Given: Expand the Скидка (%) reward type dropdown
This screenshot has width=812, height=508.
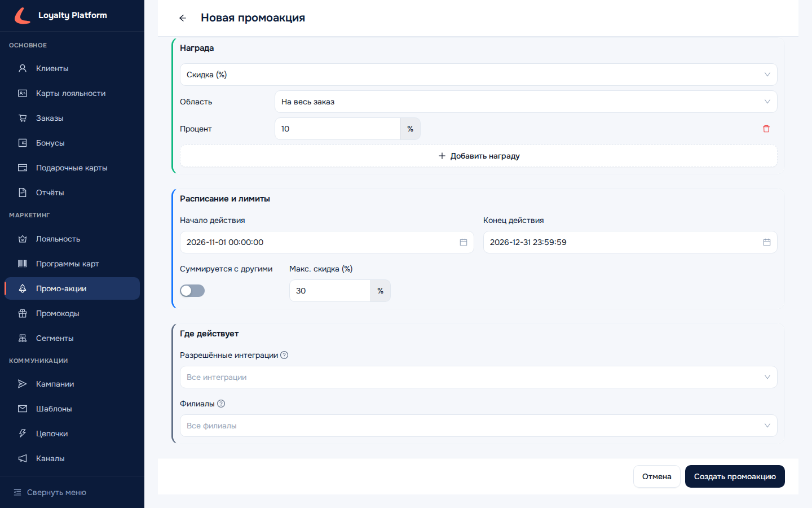Looking at the screenshot, I should click(478, 75).
